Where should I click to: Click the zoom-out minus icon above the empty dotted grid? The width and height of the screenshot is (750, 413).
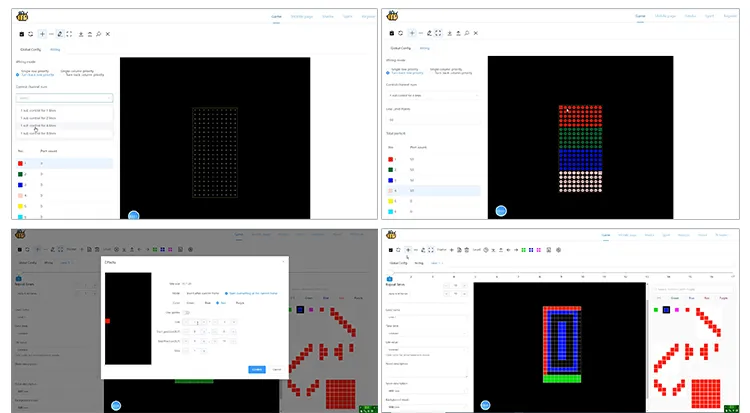pos(53,34)
